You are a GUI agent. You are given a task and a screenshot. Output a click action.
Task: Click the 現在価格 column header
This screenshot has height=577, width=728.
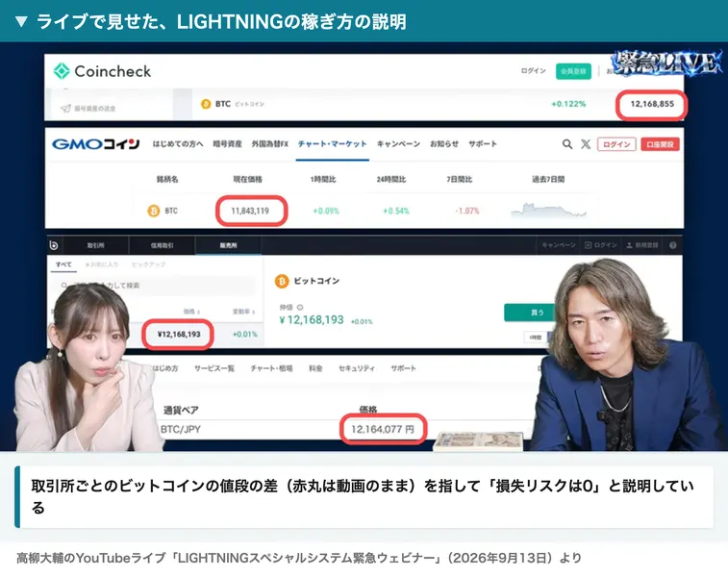click(247, 179)
